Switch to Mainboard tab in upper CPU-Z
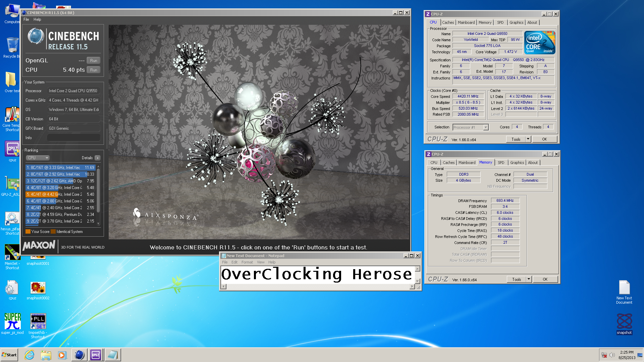 click(x=466, y=22)
